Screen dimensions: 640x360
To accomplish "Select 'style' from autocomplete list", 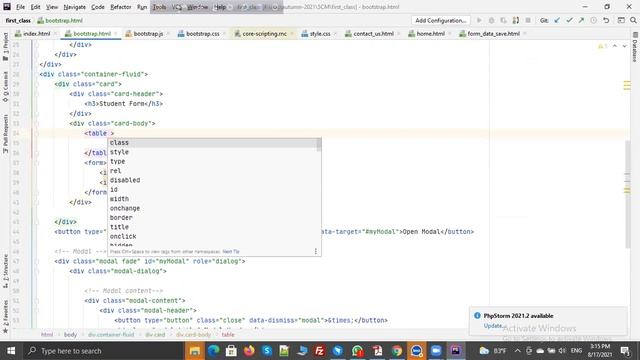I will tap(212, 152).
